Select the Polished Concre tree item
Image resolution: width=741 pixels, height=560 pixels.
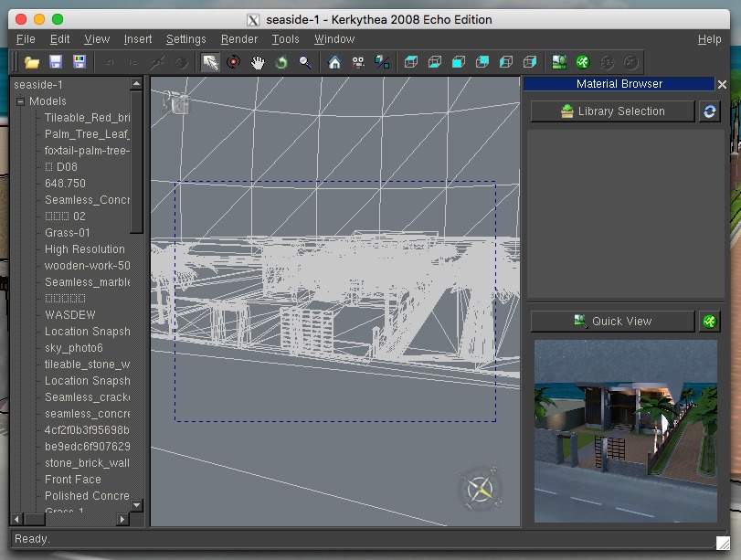coord(87,496)
